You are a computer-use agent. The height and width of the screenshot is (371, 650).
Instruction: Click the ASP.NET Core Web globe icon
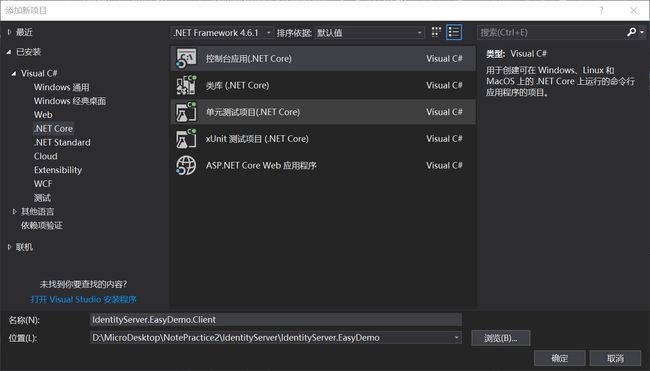point(186,165)
